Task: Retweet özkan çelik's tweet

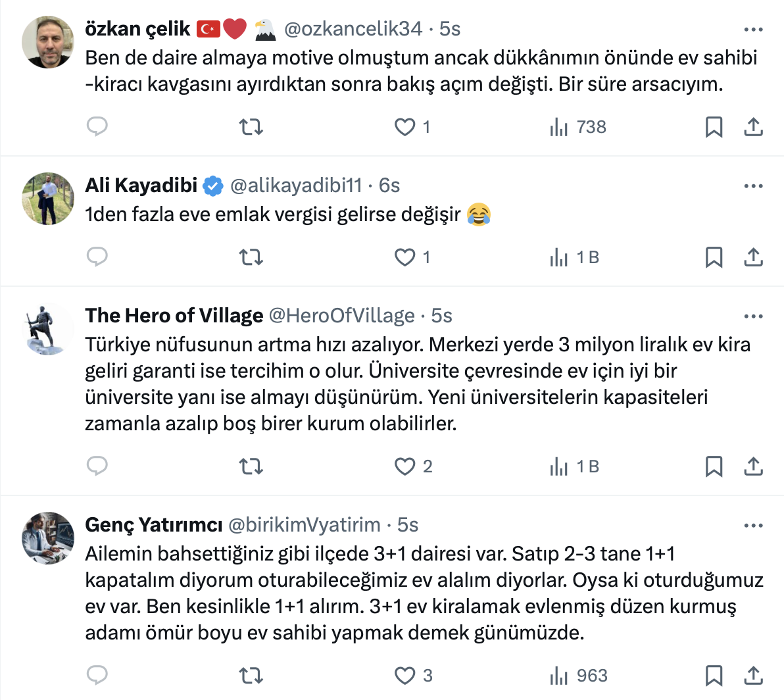Action: point(251,126)
